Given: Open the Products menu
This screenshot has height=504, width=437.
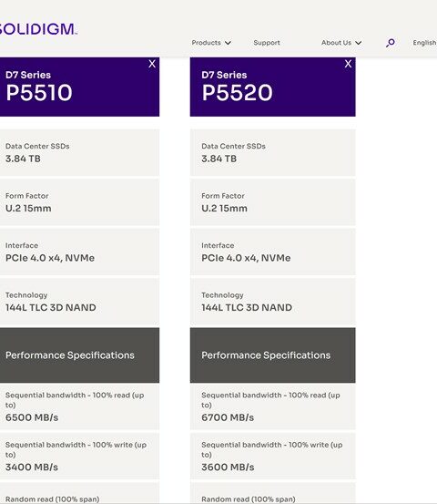Looking at the screenshot, I should click(x=206, y=43).
